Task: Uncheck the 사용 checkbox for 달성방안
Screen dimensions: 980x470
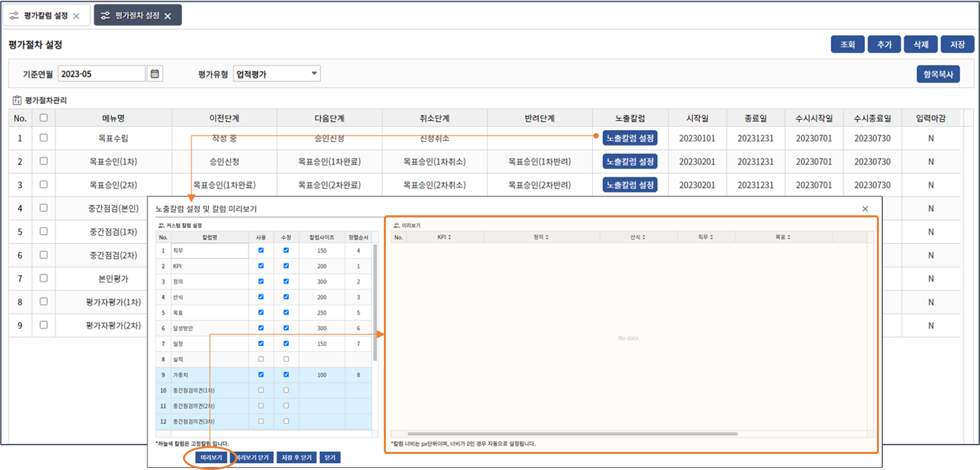Action: [261, 328]
